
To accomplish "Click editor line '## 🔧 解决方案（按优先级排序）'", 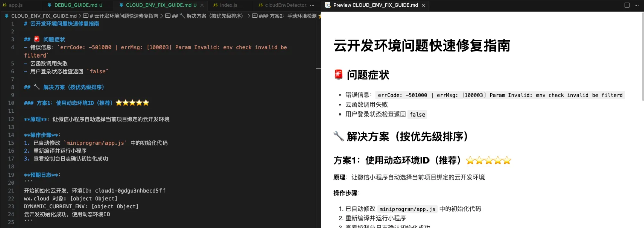I will click(x=64, y=87).
